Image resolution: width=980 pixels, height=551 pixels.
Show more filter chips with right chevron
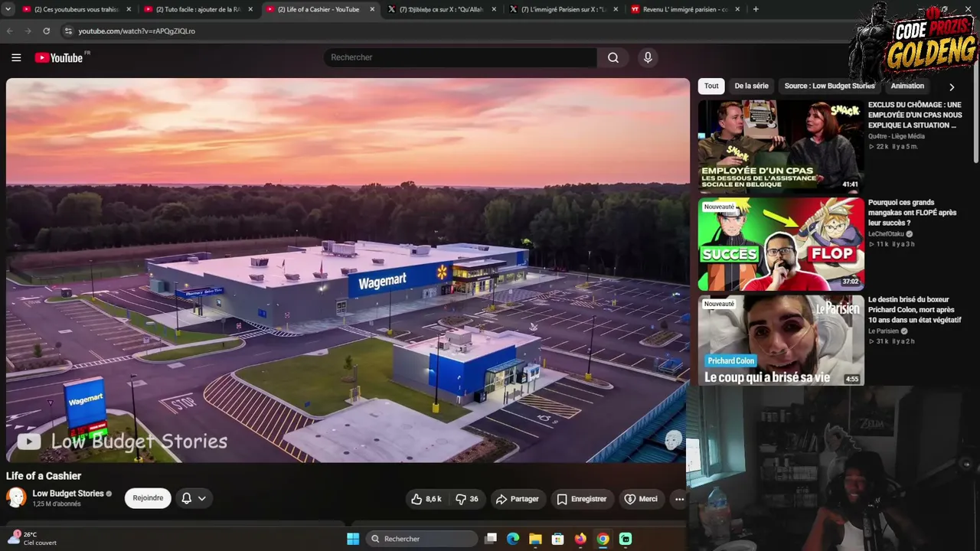952,86
